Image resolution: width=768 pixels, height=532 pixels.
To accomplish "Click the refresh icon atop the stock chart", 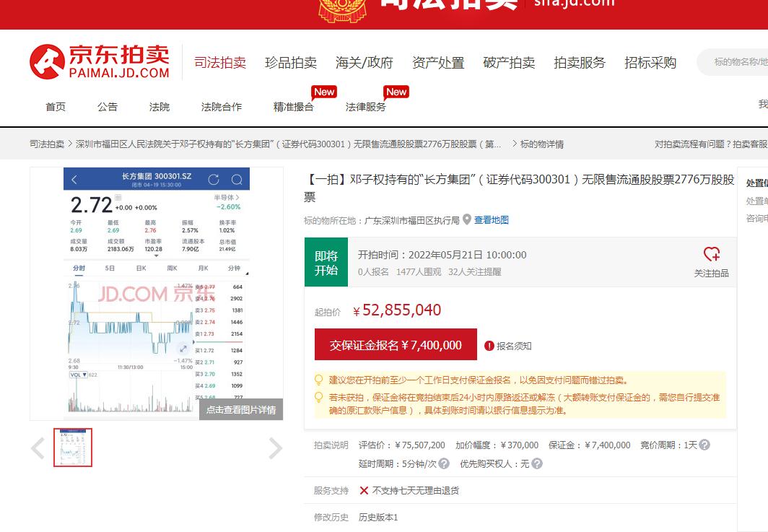I will coord(213,178).
